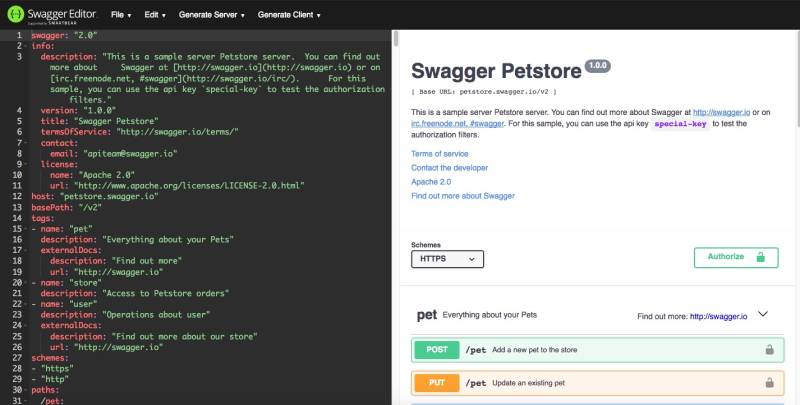
Task: Follow the Terms of service link
Action: [x=439, y=153]
